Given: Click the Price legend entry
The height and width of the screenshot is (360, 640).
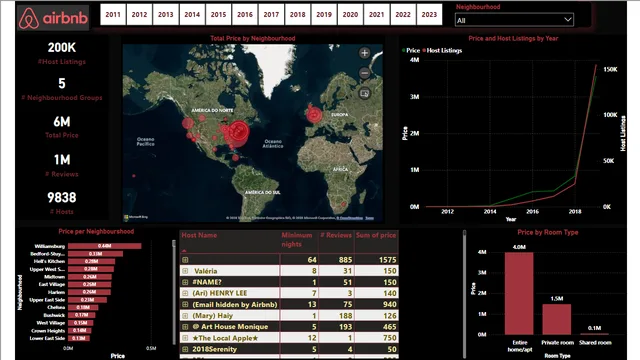Looking at the screenshot, I should [x=411, y=51].
